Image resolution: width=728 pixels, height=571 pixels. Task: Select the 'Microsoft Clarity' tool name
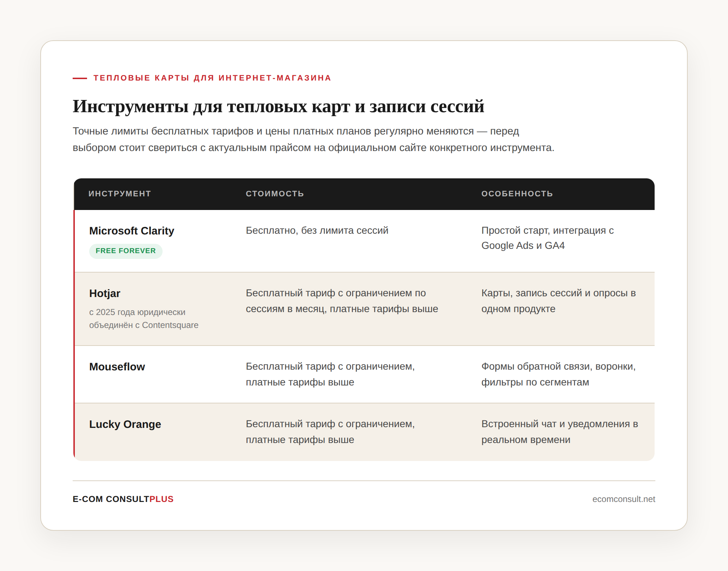[132, 231]
